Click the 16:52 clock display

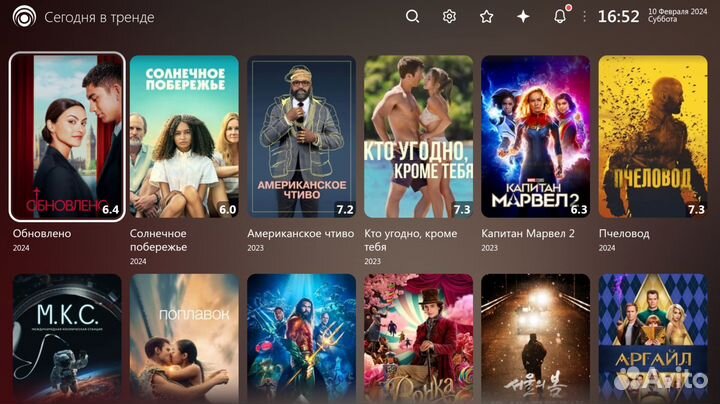click(x=618, y=17)
